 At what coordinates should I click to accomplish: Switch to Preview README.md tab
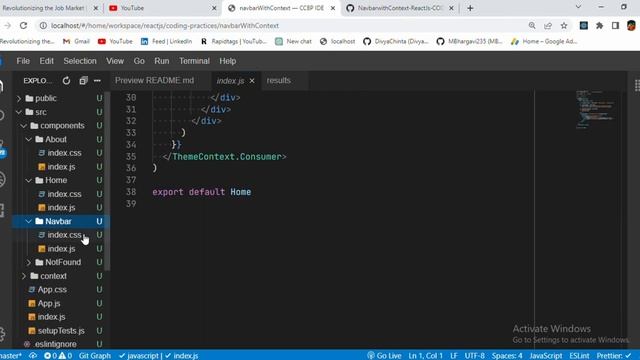(x=154, y=80)
